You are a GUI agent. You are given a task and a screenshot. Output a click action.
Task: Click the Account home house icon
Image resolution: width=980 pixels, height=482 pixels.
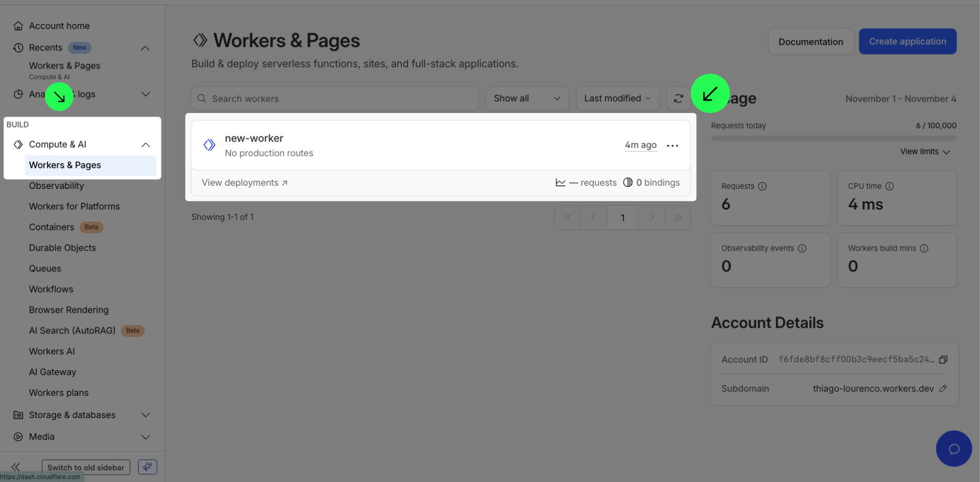tap(18, 26)
